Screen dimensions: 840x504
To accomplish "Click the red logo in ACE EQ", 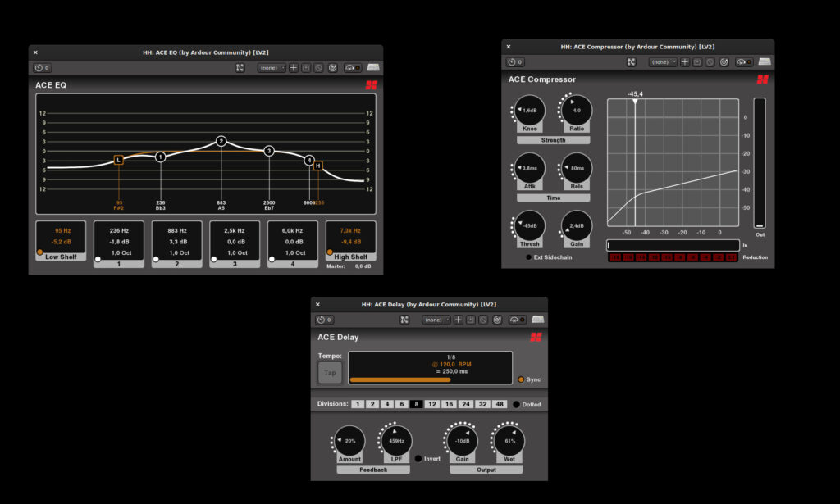I will click(372, 85).
